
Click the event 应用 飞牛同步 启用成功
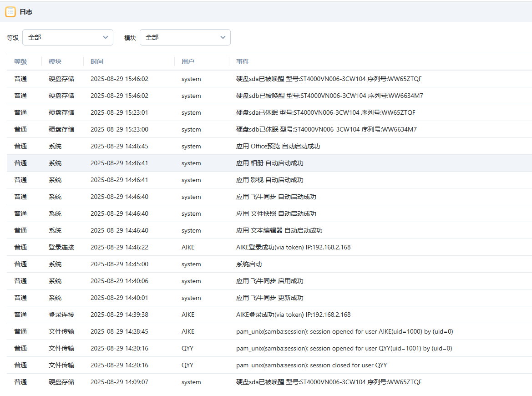pos(270,281)
